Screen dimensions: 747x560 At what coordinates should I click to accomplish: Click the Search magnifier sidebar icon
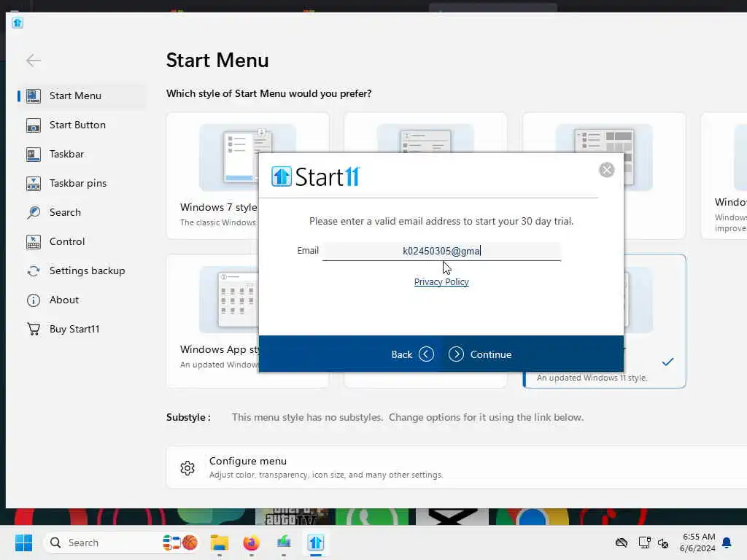tap(34, 212)
